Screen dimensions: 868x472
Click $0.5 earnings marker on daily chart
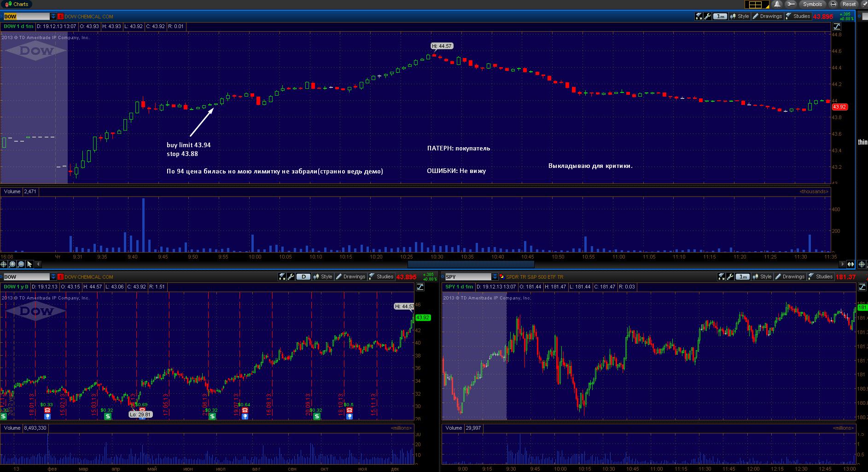click(x=349, y=410)
